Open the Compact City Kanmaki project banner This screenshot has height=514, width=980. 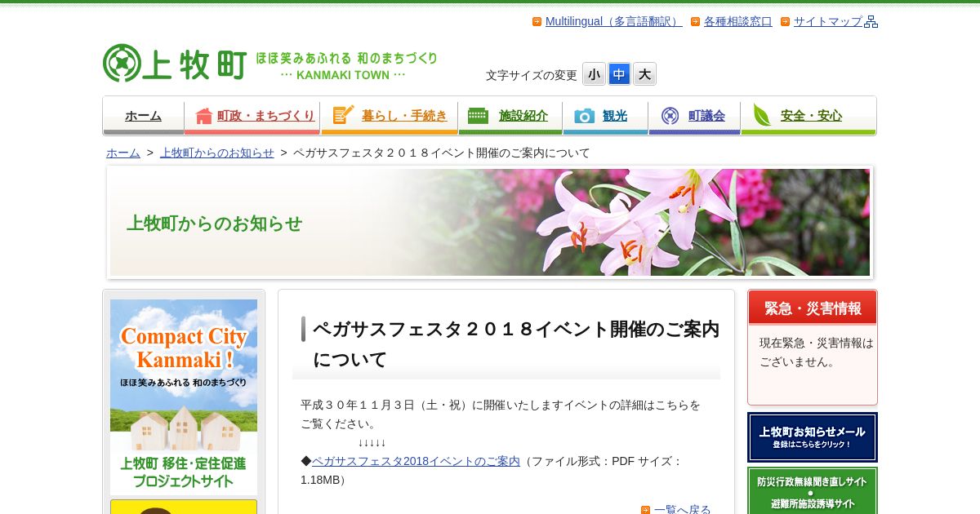pos(184,397)
